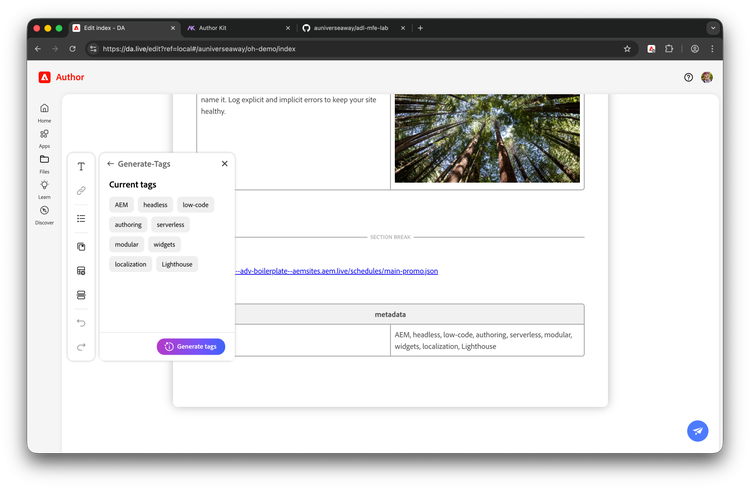Open the Chrome three-dot menu
750x489 pixels.
point(713,48)
